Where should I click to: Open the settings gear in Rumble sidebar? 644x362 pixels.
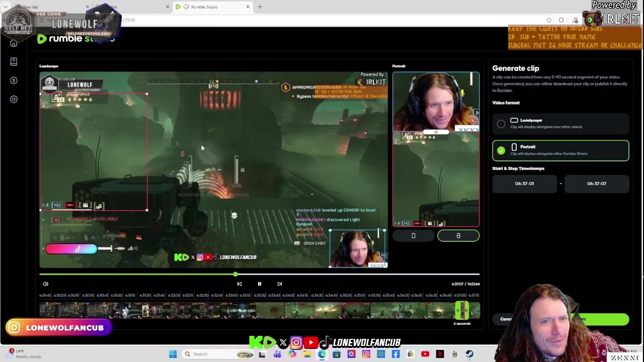click(x=14, y=99)
